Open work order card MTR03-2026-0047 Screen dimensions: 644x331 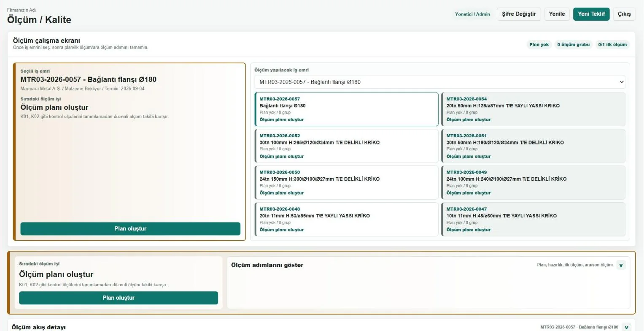[x=534, y=219]
